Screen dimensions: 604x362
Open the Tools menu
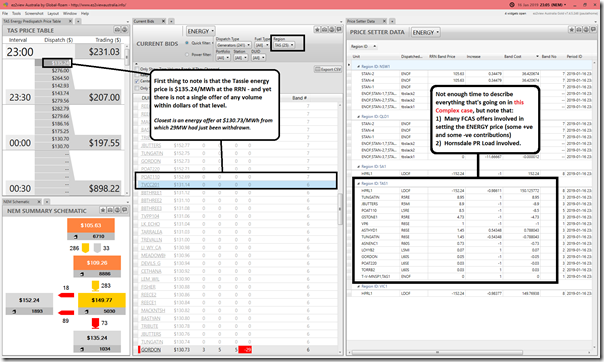(16, 13)
